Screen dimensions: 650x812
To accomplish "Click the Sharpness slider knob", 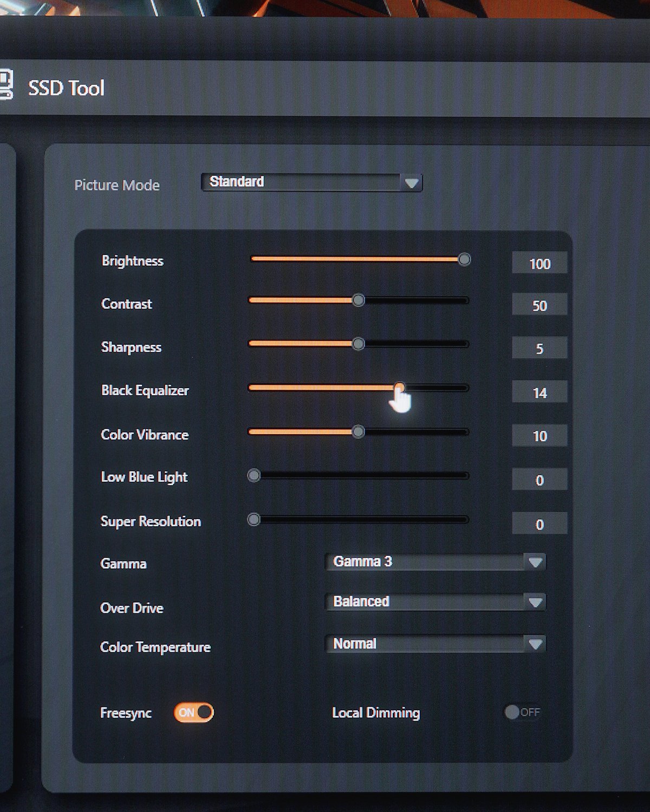I will pyautogui.click(x=358, y=344).
